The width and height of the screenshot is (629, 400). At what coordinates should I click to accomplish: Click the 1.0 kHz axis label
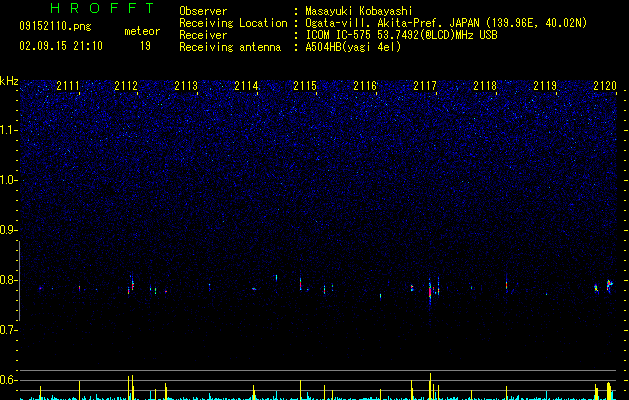pos(8,180)
